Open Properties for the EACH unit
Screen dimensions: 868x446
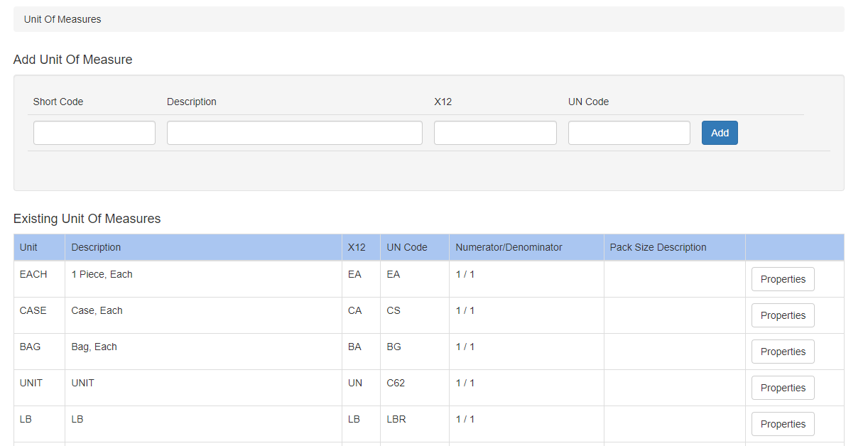(783, 279)
